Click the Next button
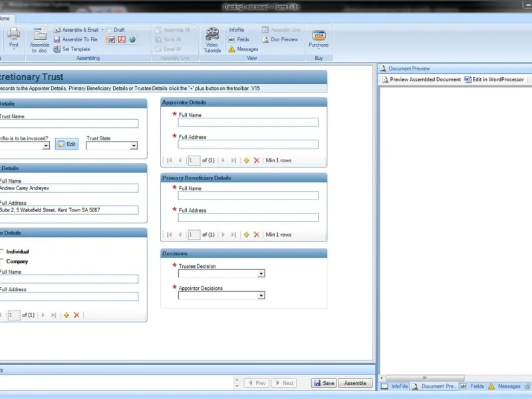The image size is (532, 399). click(285, 383)
